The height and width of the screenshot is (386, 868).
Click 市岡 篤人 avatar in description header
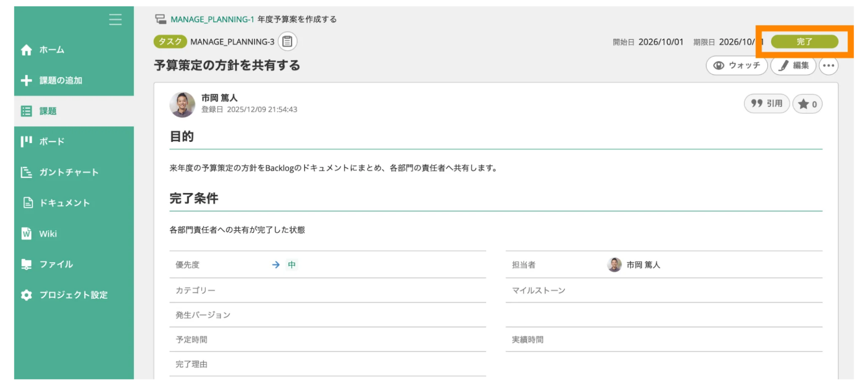tap(182, 105)
